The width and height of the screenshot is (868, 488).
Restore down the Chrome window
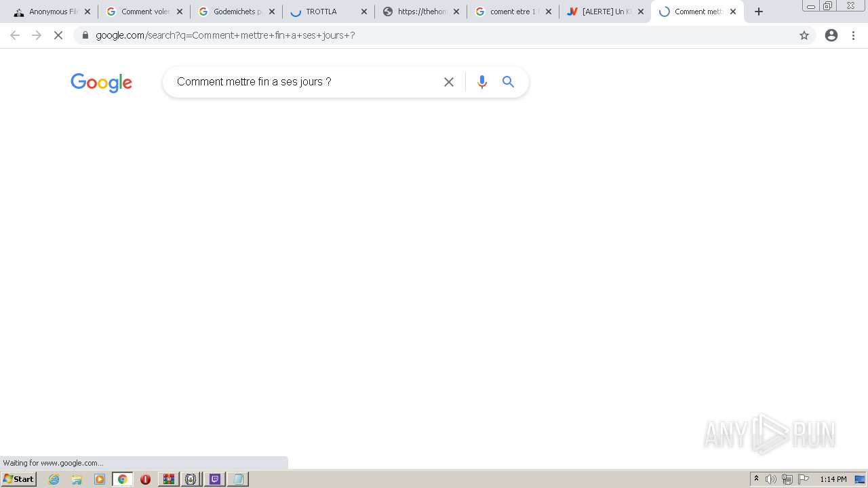[828, 6]
